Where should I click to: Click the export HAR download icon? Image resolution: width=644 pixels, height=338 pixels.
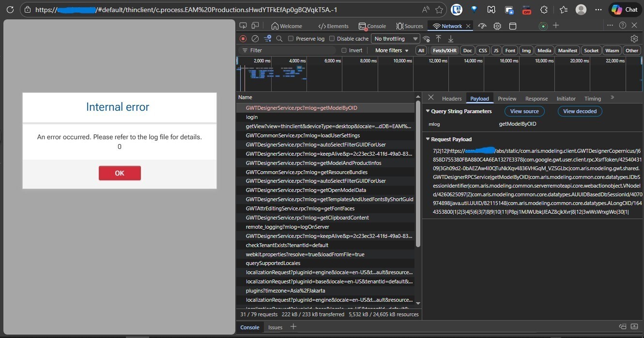pyautogui.click(x=451, y=39)
